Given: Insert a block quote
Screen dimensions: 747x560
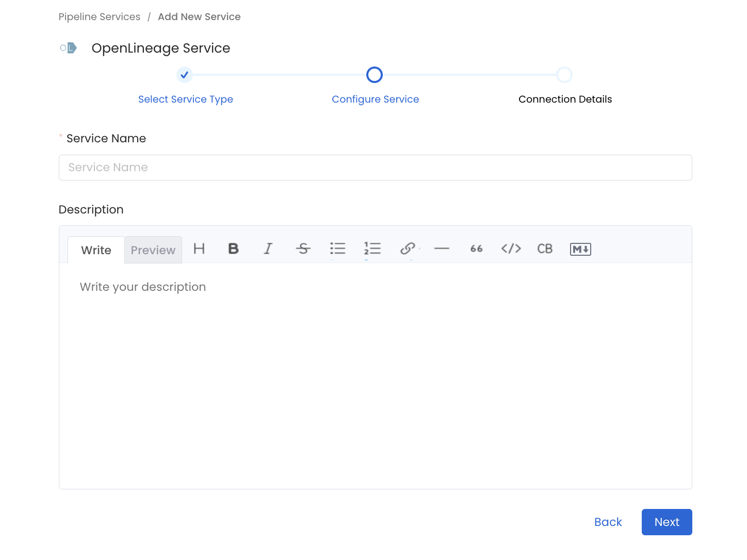Looking at the screenshot, I should coord(476,249).
